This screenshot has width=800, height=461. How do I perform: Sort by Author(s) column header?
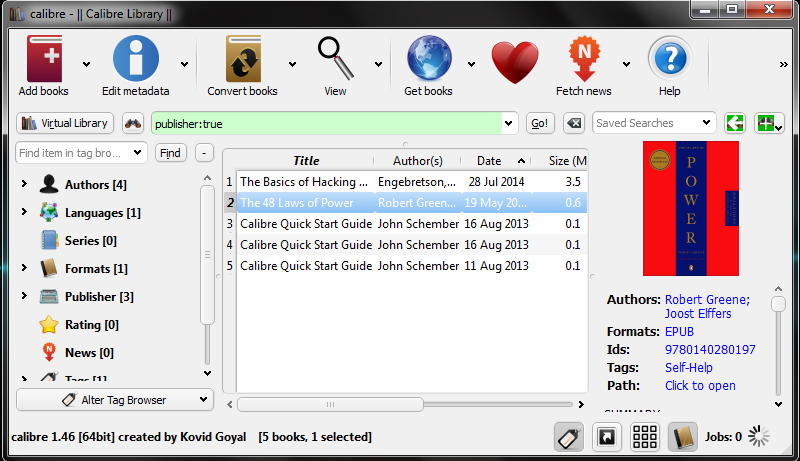[x=418, y=161]
